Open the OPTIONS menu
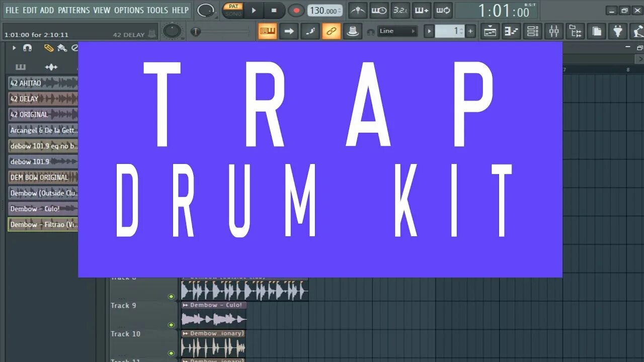This screenshot has width=644, height=362. (129, 10)
